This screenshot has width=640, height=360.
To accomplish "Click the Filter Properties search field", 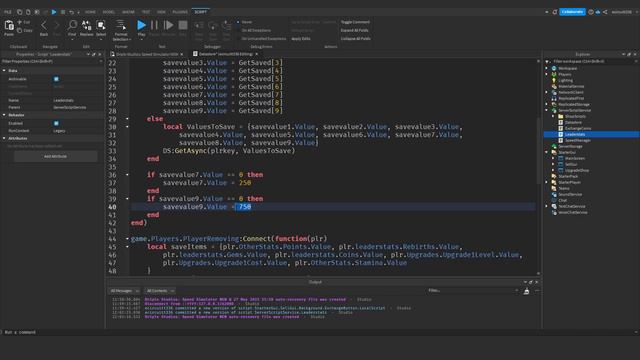I will (51, 62).
